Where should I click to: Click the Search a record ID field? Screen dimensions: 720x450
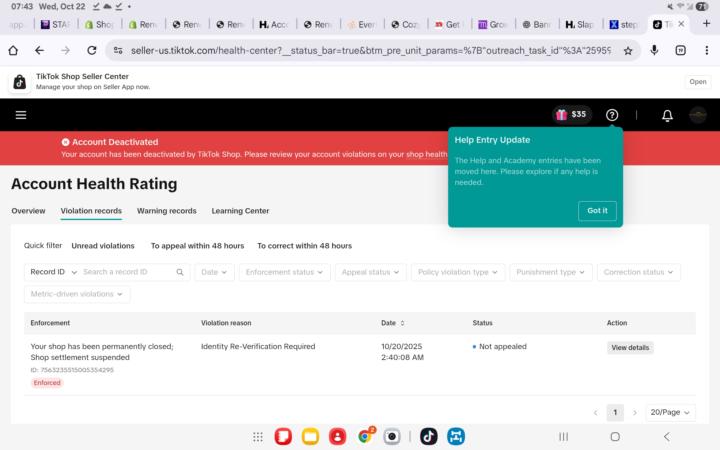pyautogui.click(x=127, y=272)
